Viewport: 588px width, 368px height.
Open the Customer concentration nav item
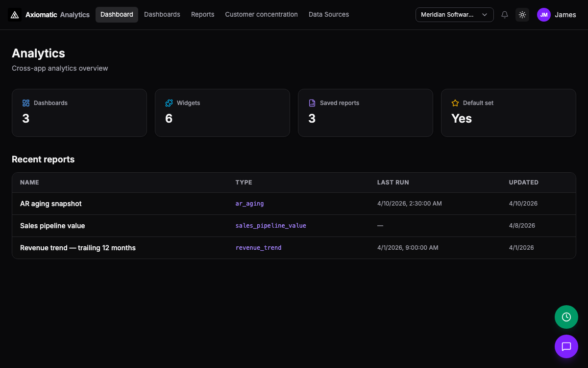(x=262, y=15)
